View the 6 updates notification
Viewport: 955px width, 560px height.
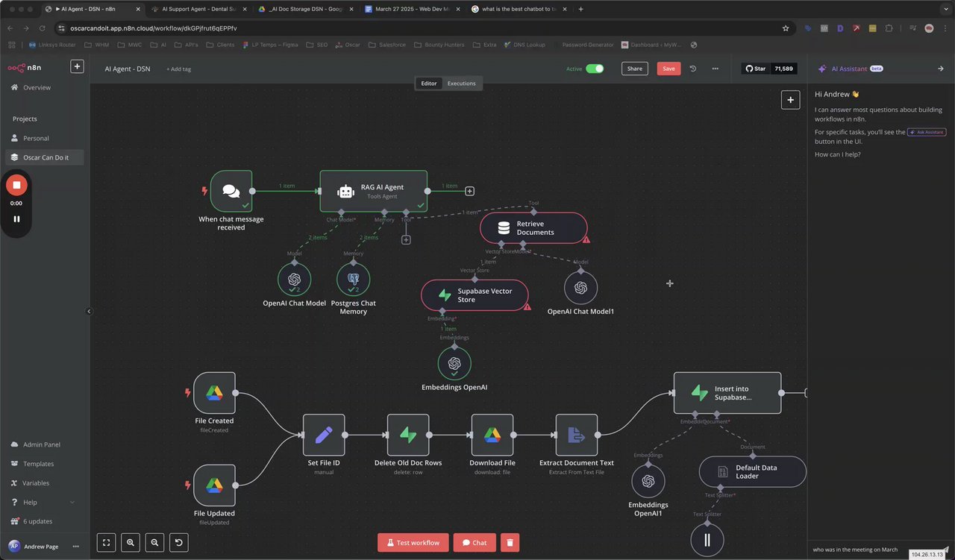(x=37, y=521)
